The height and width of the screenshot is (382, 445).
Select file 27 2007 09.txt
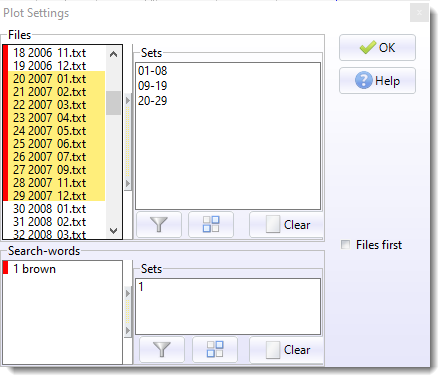coord(56,170)
